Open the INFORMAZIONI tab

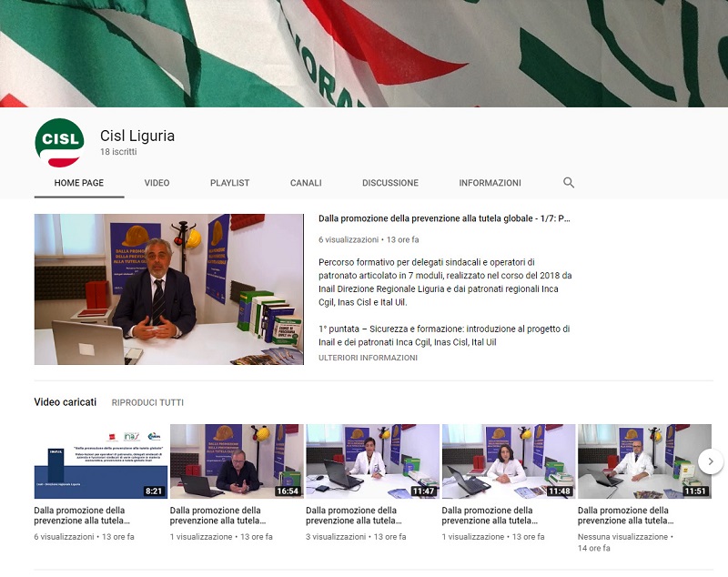click(x=490, y=183)
